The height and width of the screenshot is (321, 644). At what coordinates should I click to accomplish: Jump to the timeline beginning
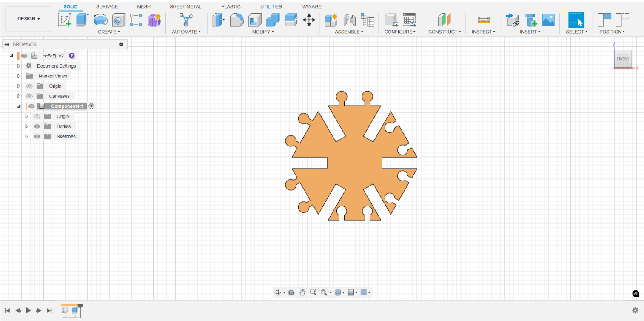pyautogui.click(x=8, y=310)
